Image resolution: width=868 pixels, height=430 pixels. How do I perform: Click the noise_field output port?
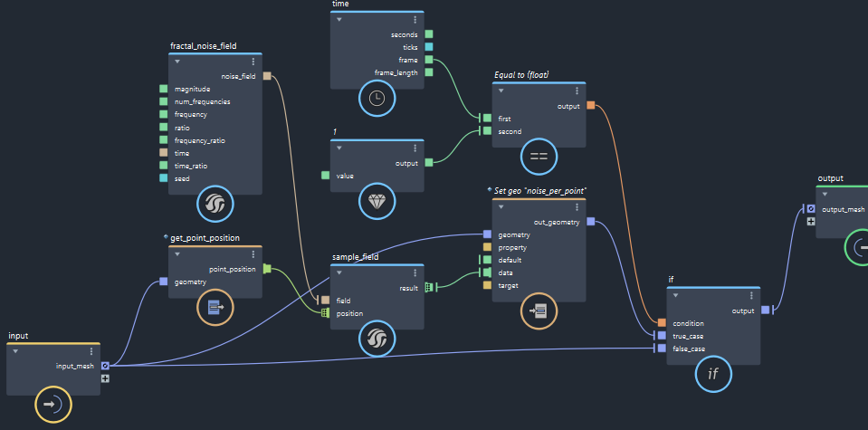tap(267, 76)
